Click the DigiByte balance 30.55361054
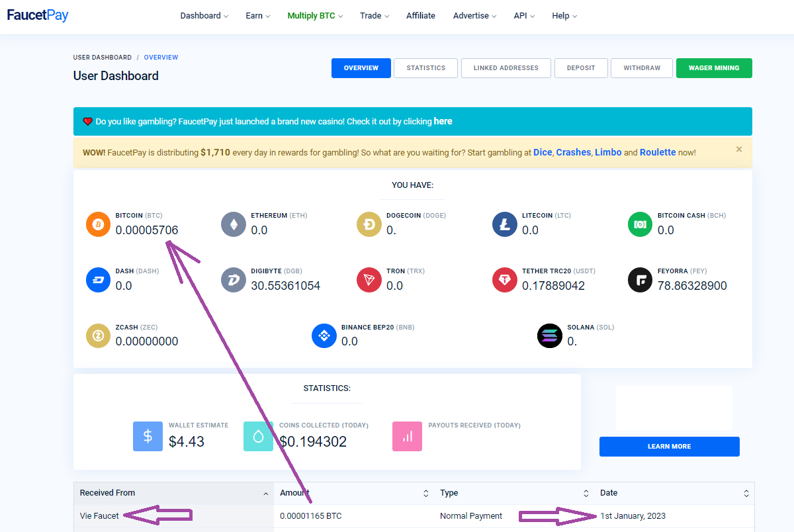794x532 pixels. 286,286
